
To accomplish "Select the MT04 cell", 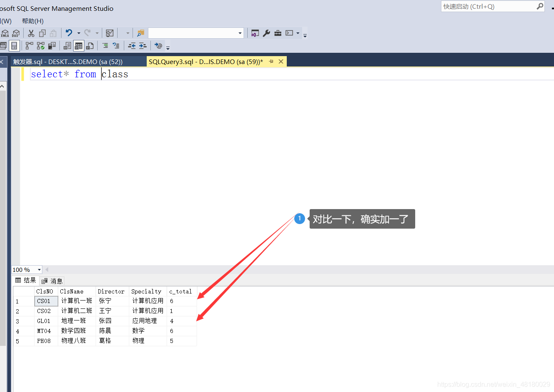I will (46, 331).
